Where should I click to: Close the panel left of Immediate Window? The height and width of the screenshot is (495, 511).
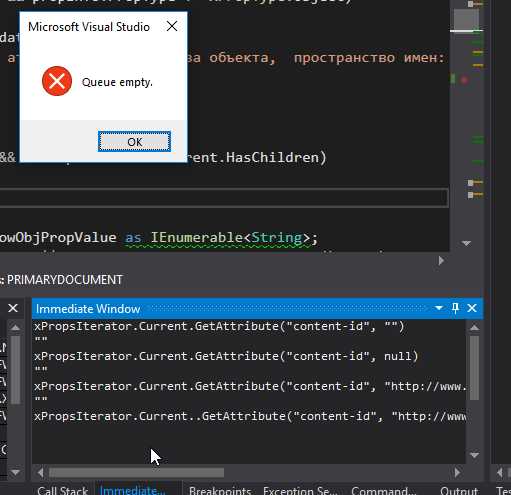[13, 308]
